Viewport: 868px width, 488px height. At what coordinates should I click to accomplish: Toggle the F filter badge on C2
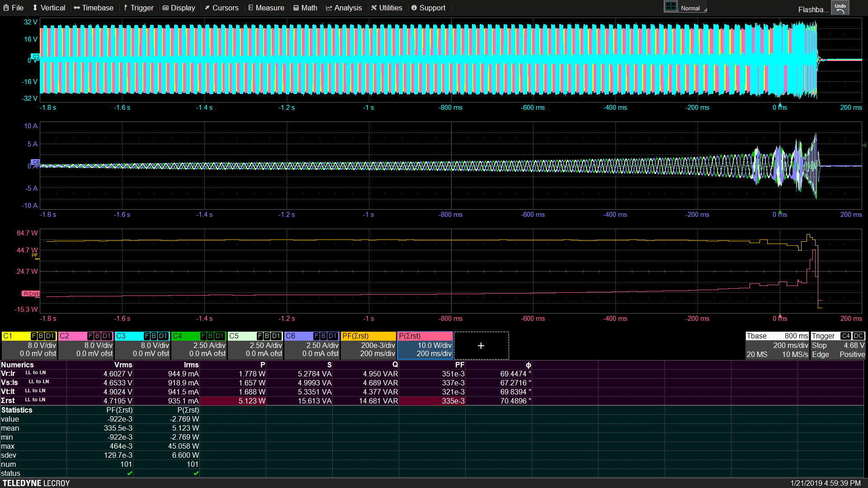[90, 336]
